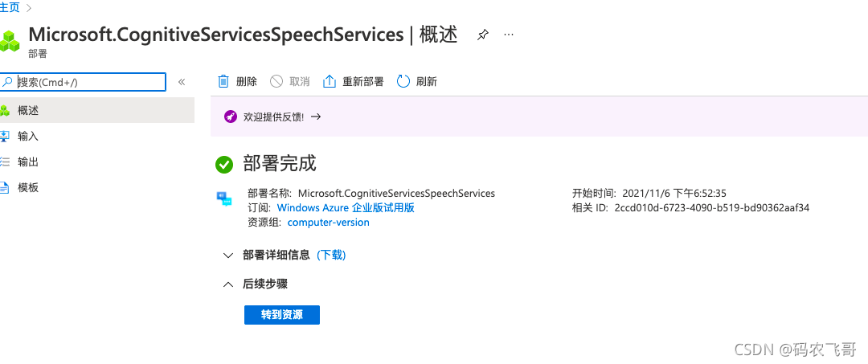Viewport: 868px width, 364px height.
Task: Click the redeploy upload icon
Action: click(x=329, y=81)
